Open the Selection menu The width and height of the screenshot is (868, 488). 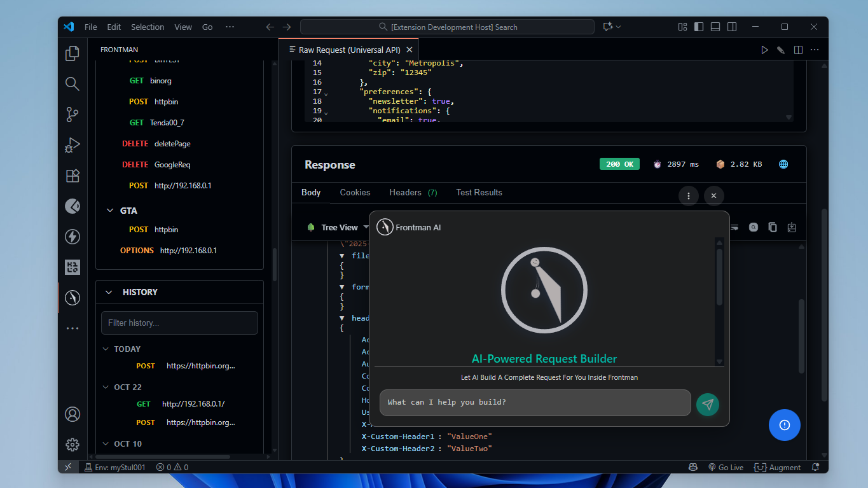[148, 27]
